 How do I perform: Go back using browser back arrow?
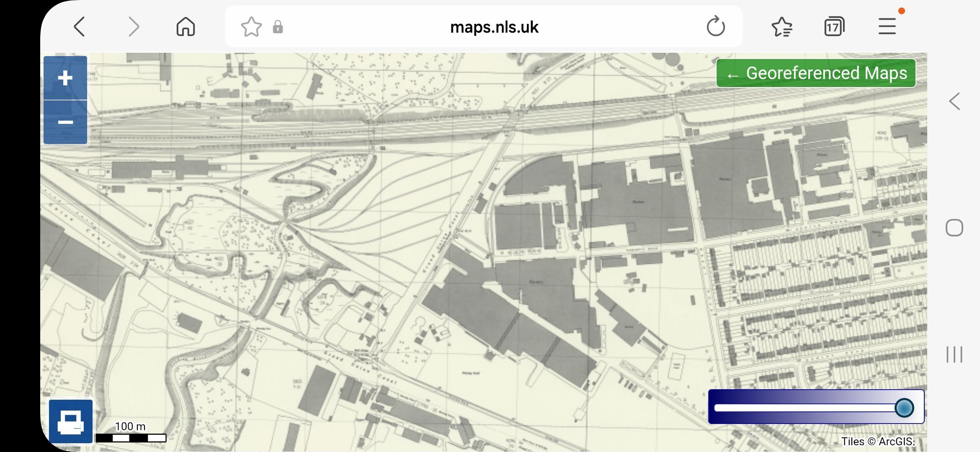pos(80,27)
